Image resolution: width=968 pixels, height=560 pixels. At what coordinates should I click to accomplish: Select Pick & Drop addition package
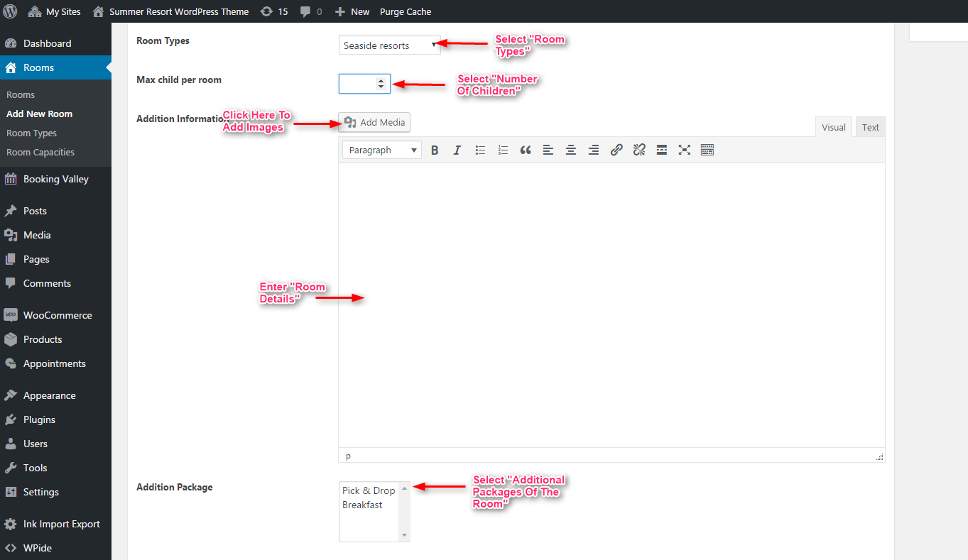pyautogui.click(x=369, y=490)
